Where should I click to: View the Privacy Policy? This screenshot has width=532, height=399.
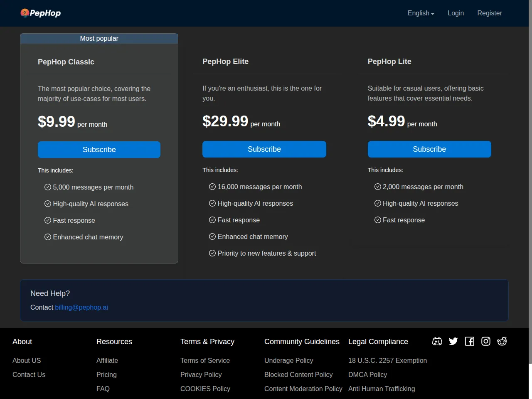click(201, 374)
